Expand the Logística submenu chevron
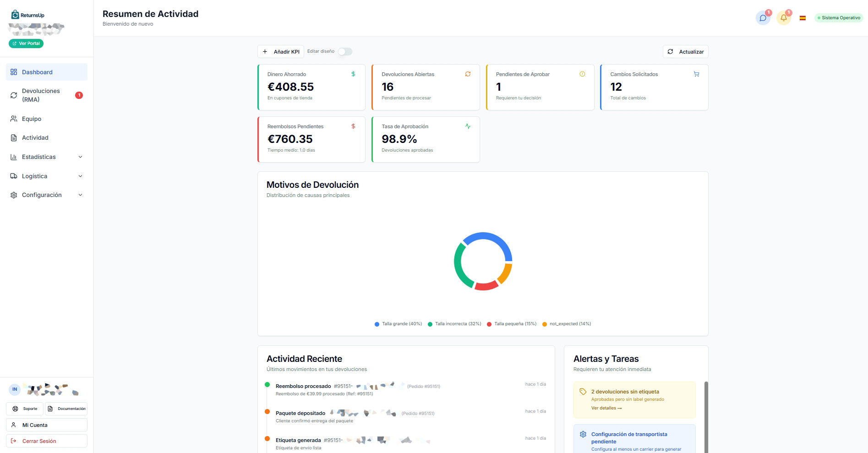868x453 pixels. click(81, 176)
